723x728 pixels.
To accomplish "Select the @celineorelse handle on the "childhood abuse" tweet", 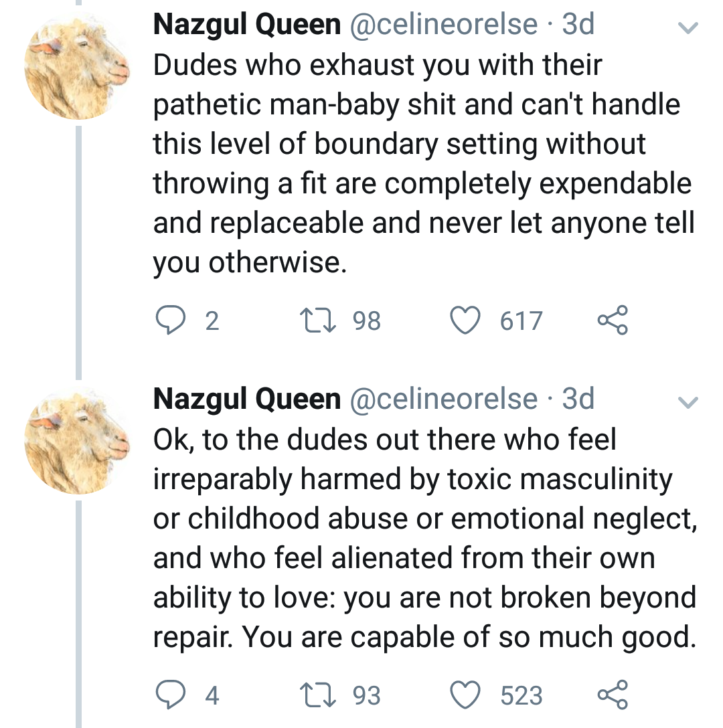I will [x=443, y=399].
